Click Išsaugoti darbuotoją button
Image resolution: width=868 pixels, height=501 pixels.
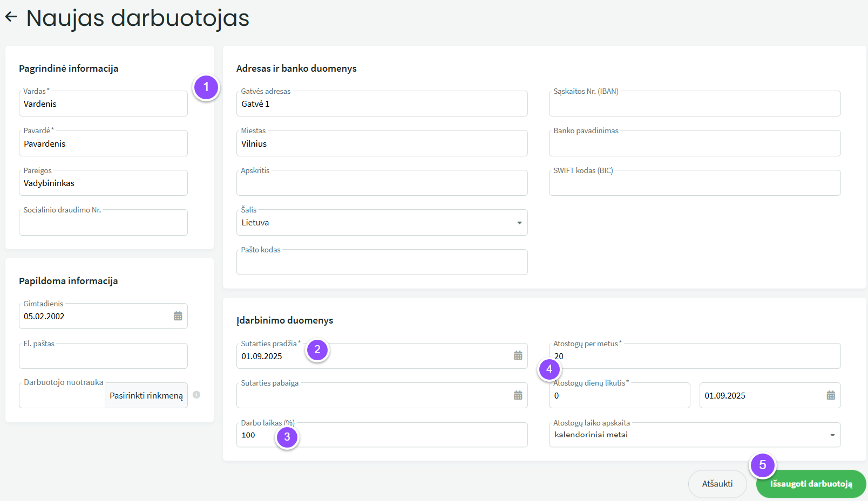[x=811, y=484]
